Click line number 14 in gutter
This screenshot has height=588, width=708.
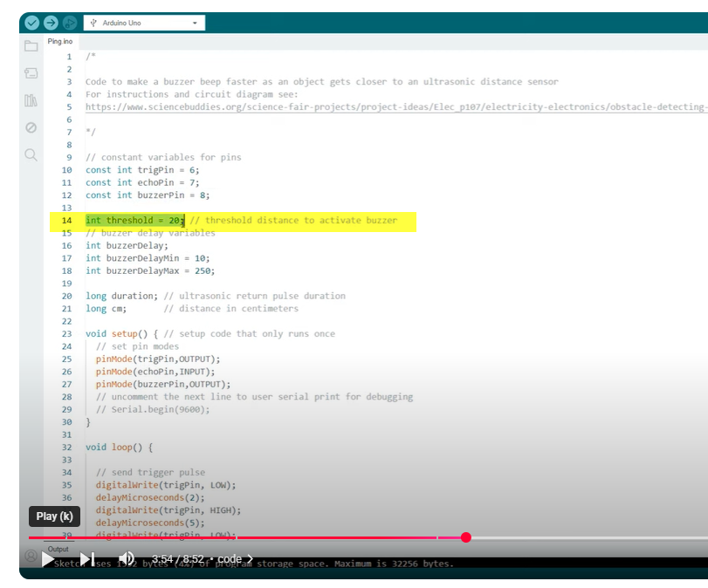pos(67,220)
